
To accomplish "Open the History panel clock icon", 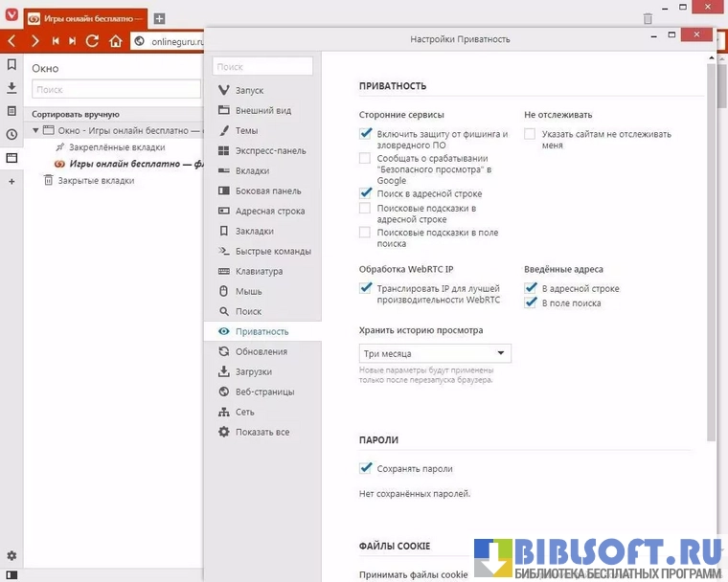I will (11, 134).
